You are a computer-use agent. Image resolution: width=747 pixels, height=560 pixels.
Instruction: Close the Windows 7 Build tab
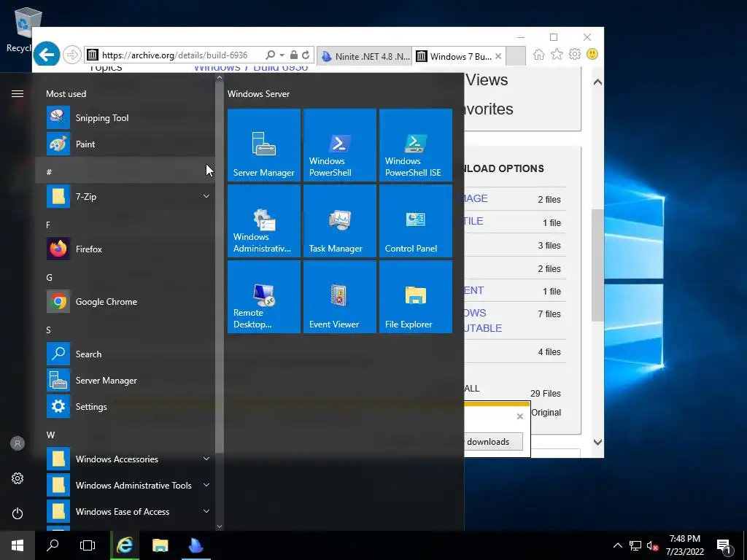(x=498, y=56)
